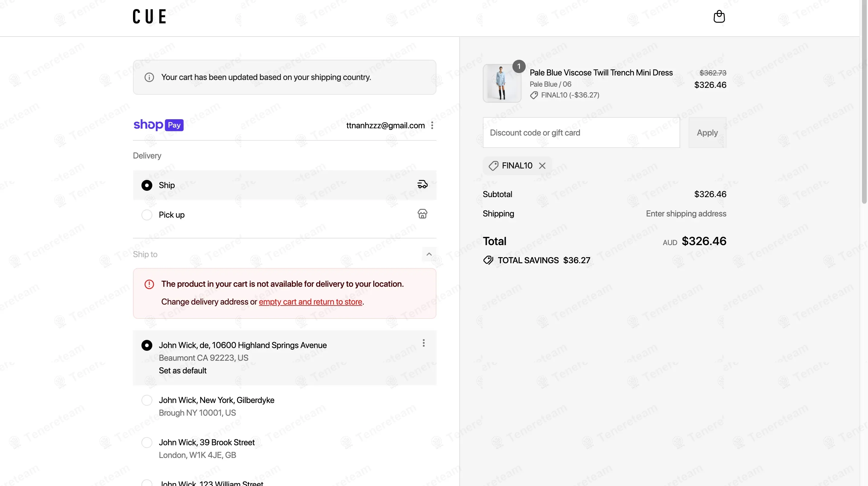Click the quantity badge on product thumbnail

pos(518,66)
